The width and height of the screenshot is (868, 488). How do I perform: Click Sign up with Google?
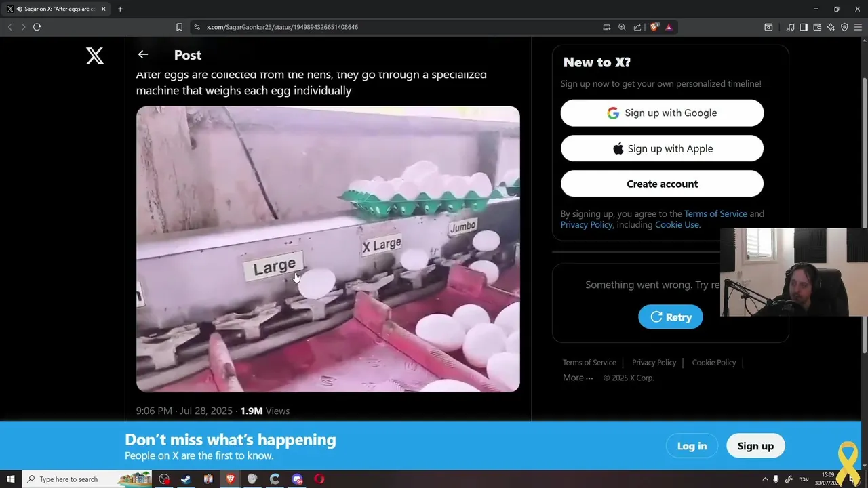click(x=662, y=113)
